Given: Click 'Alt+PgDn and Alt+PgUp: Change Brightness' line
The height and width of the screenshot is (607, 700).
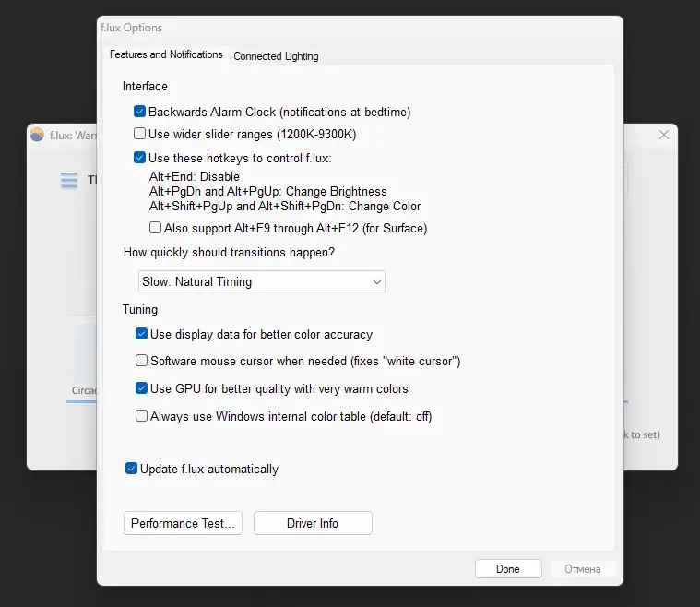Looking at the screenshot, I should tap(267, 191).
